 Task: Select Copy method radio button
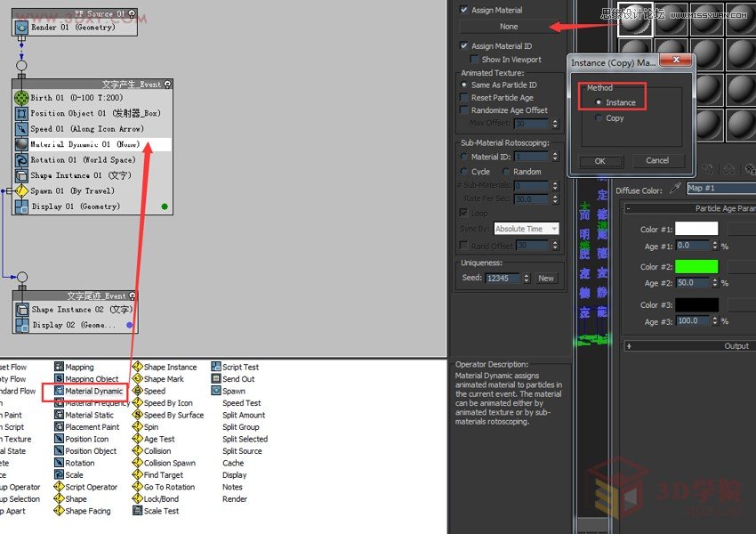pyautogui.click(x=599, y=117)
